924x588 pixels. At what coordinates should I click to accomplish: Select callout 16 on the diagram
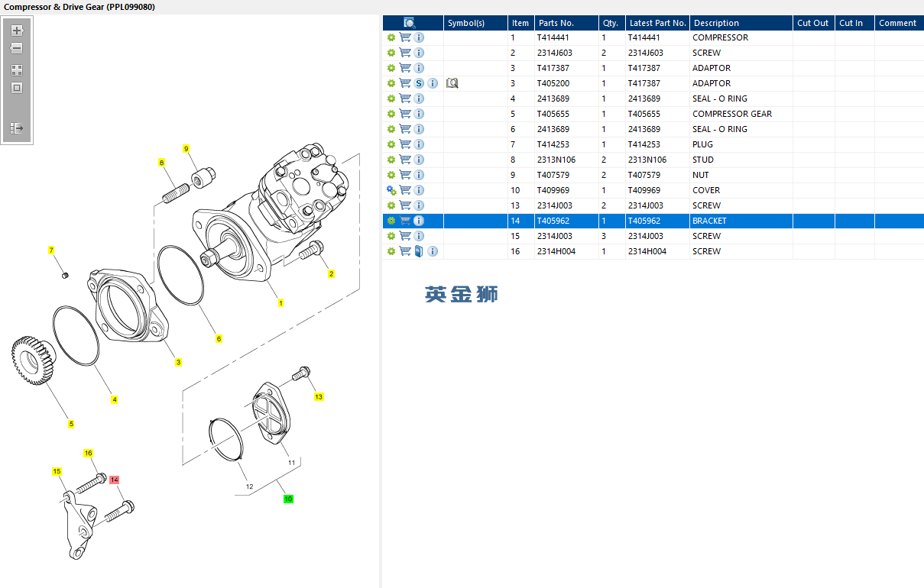point(88,453)
